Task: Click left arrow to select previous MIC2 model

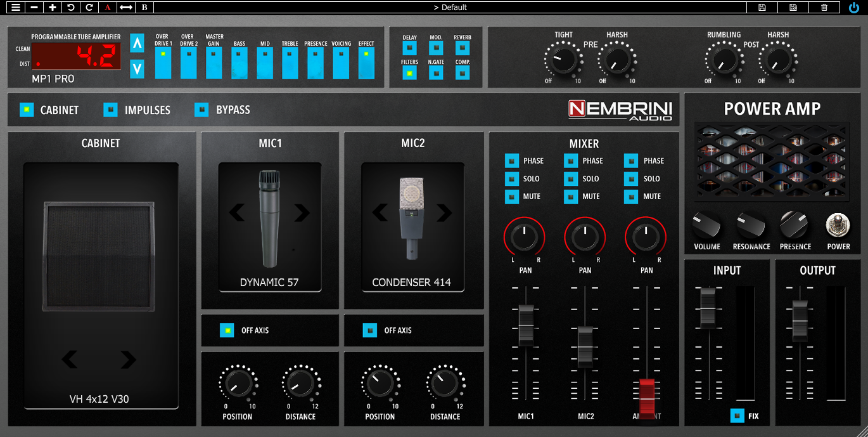Action: [x=379, y=214]
